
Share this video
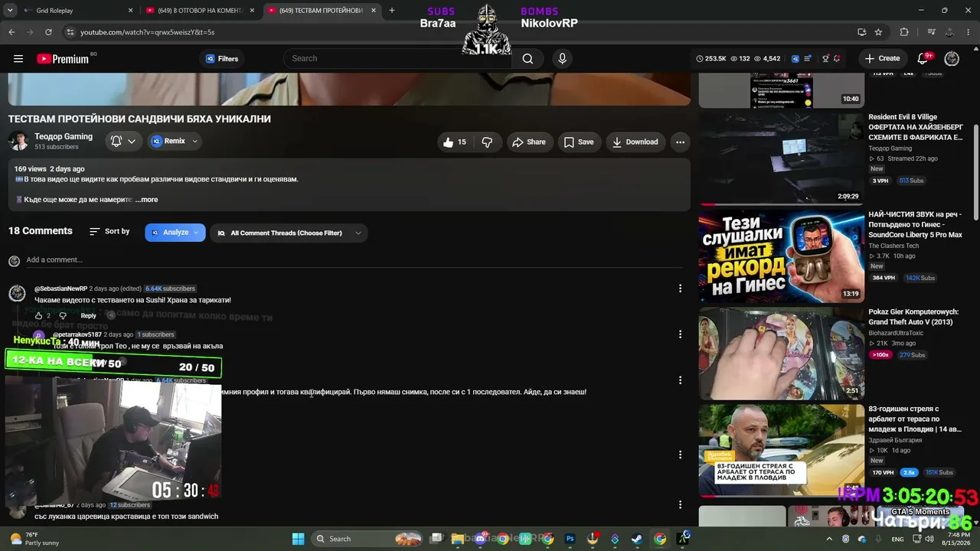528,142
